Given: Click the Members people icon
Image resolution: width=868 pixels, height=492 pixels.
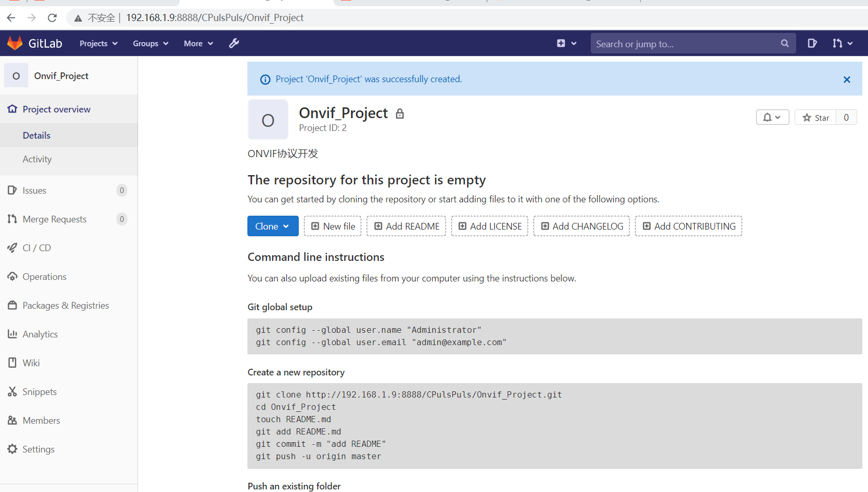Looking at the screenshot, I should coord(12,420).
